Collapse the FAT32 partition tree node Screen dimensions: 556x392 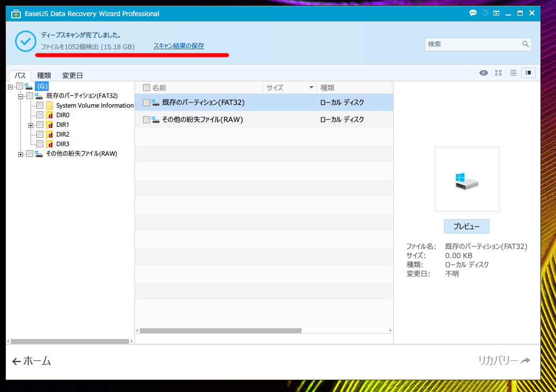point(20,96)
